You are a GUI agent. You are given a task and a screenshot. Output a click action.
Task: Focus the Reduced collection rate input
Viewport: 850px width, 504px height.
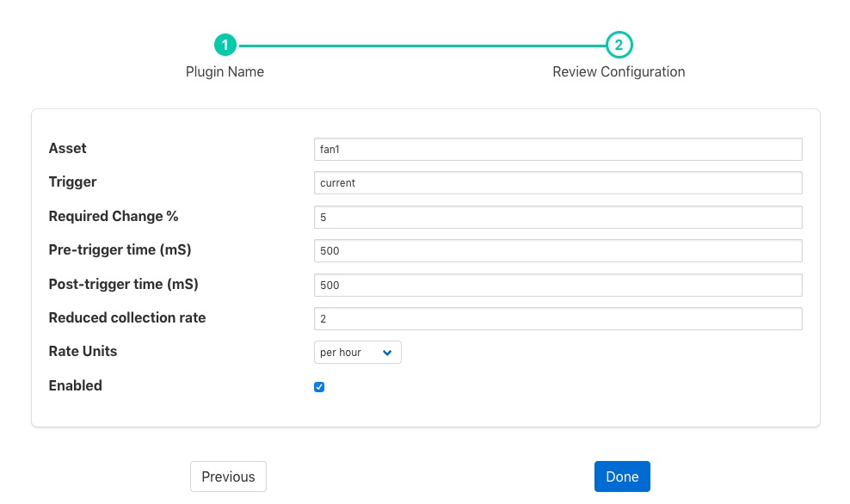coord(557,318)
